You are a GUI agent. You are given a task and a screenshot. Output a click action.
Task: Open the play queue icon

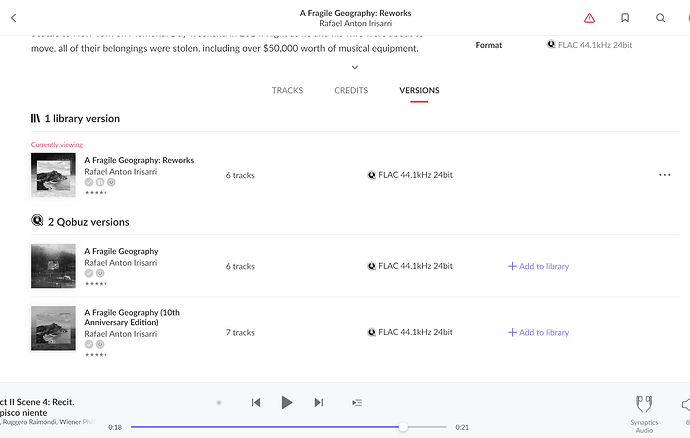[357, 402]
